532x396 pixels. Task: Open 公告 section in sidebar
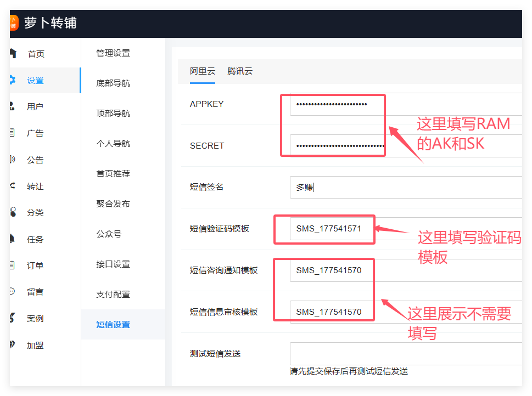point(35,160)
